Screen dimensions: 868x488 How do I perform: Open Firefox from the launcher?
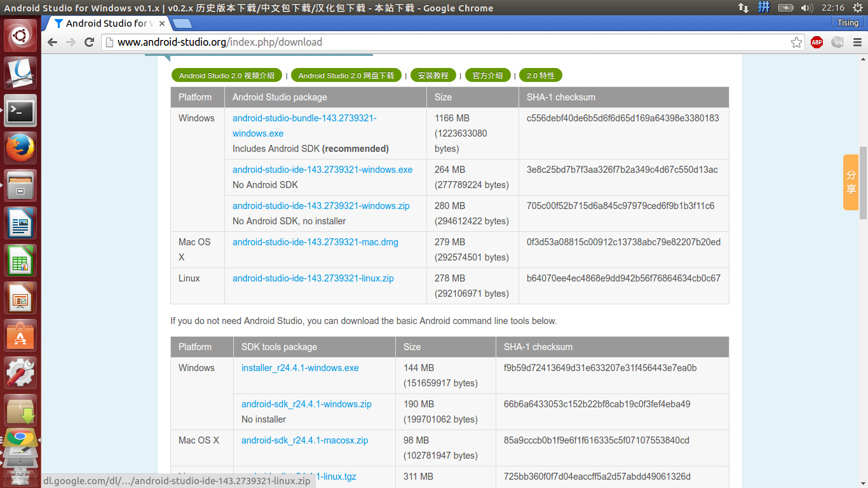[21, 148]
